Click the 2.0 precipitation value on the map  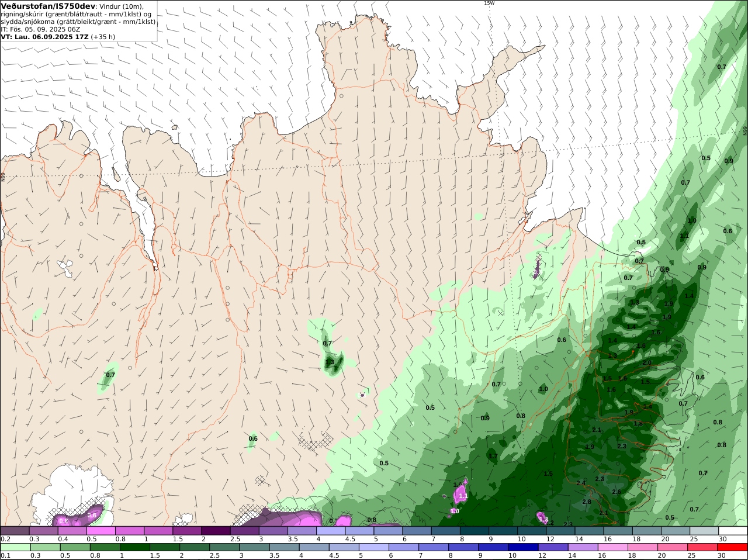tap(646, 363)
